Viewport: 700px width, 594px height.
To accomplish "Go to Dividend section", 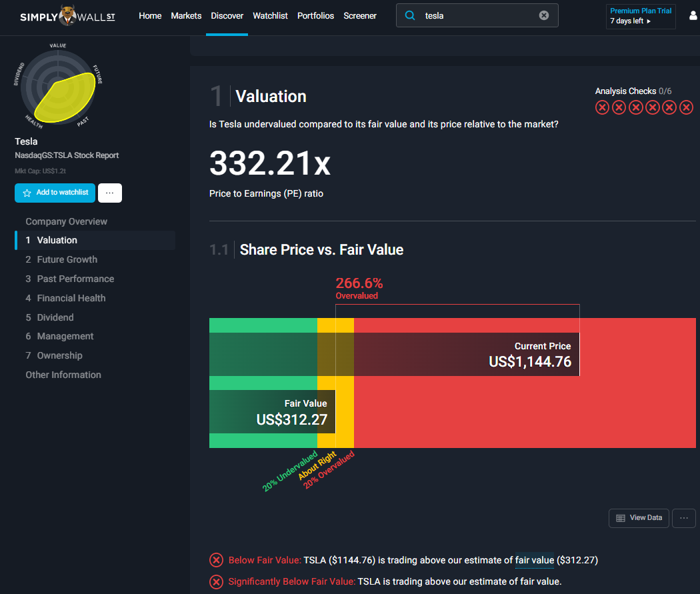I will [x=55, y=317].
